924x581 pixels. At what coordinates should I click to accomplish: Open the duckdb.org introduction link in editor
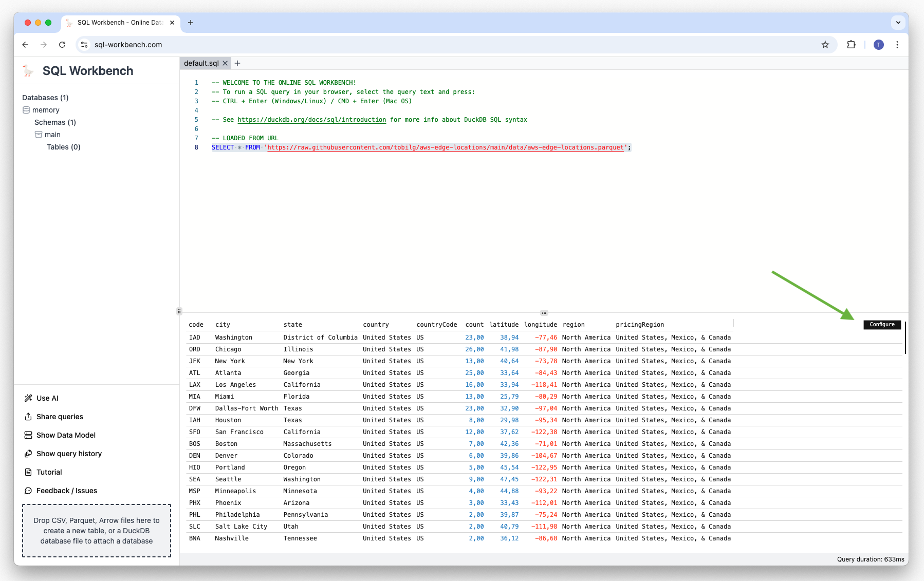311,120
